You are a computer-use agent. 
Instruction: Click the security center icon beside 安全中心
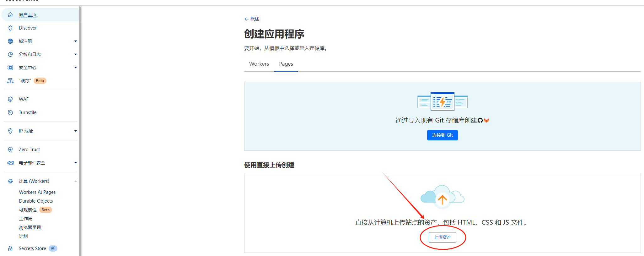[x=10, y=68]
